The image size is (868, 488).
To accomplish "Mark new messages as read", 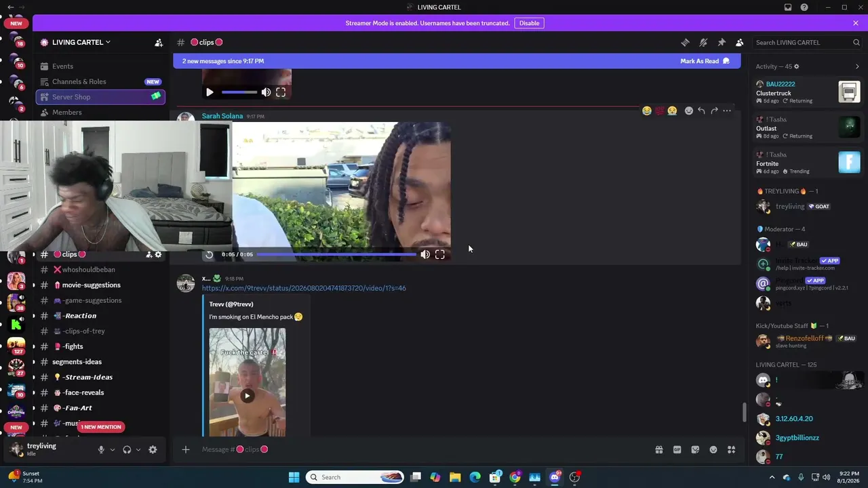I will (x=705, y=61).
